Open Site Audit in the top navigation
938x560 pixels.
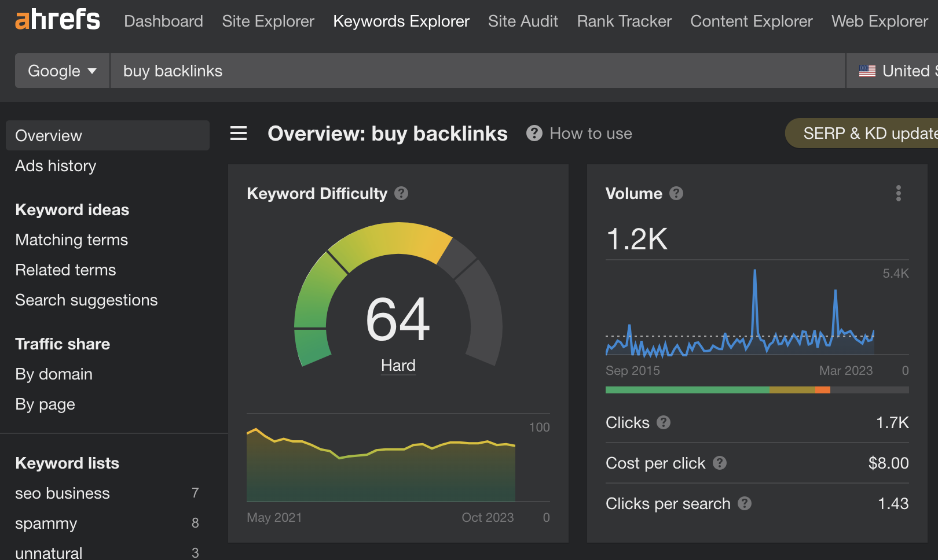tap(523, 21)
